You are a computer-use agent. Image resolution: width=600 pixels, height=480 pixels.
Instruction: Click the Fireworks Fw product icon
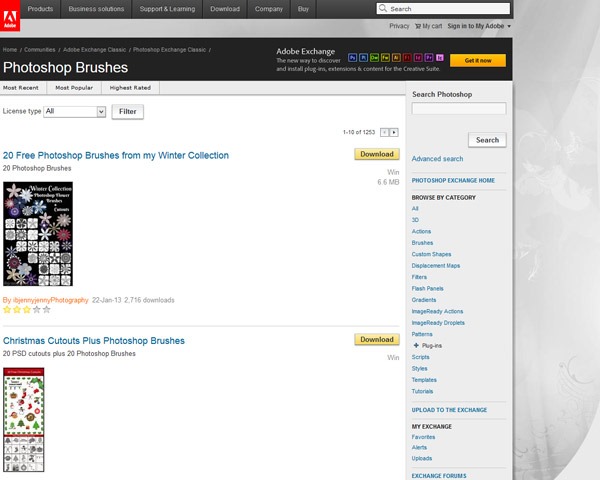pos(385,58)
